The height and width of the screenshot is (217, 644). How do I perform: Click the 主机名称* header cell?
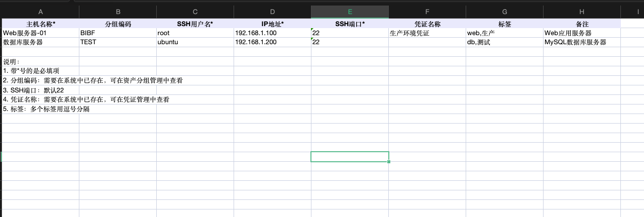point(40,24)
